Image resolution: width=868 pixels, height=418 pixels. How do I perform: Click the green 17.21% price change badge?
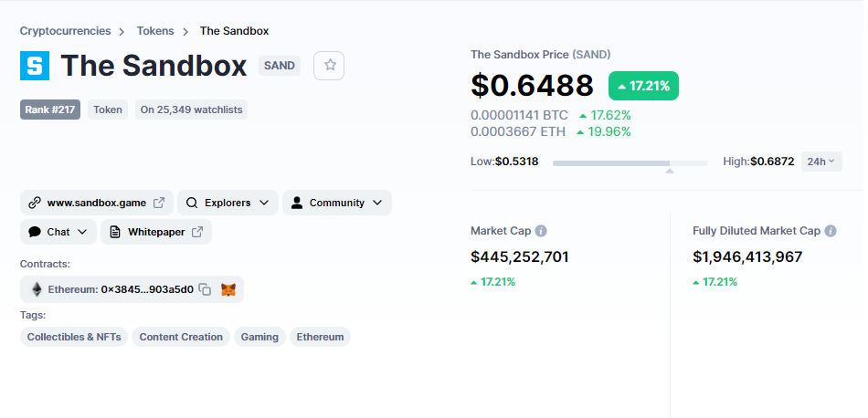643,86
